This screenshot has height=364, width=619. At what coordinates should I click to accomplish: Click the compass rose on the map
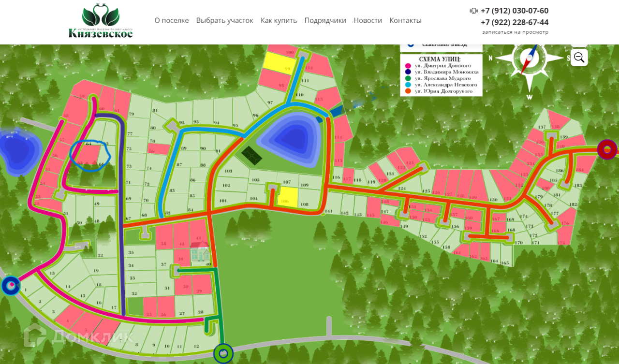pyautogui.click(x=530, y=59)
